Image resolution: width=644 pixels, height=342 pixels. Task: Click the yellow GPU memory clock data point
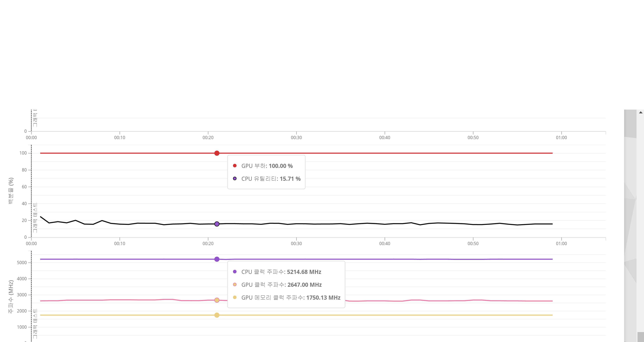click(217, 315)
